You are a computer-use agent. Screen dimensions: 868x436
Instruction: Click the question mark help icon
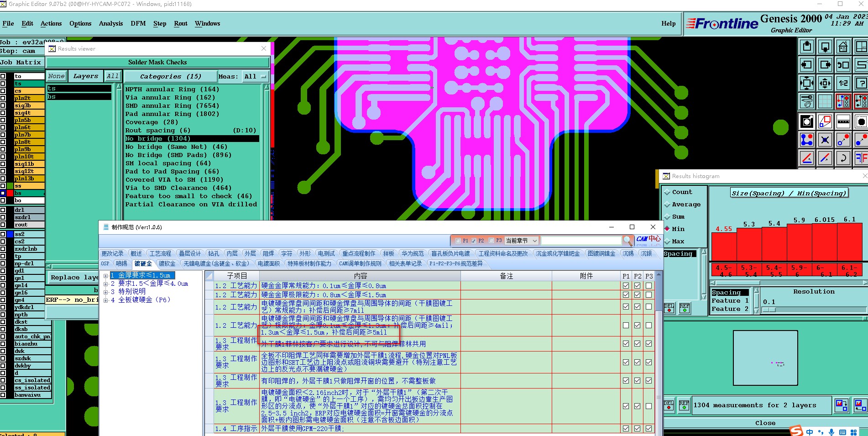861,83
